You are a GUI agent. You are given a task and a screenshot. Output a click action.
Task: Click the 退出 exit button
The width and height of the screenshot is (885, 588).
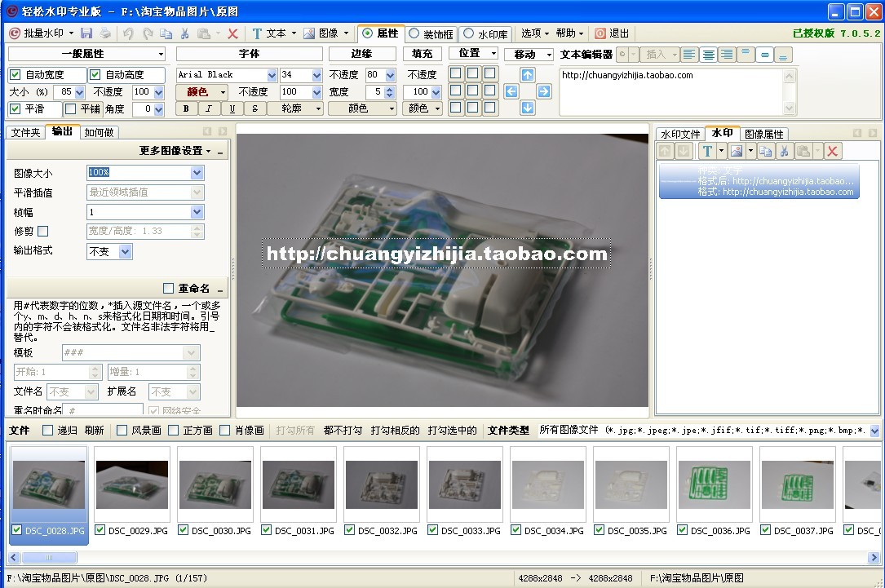click(x=613, y=33)
